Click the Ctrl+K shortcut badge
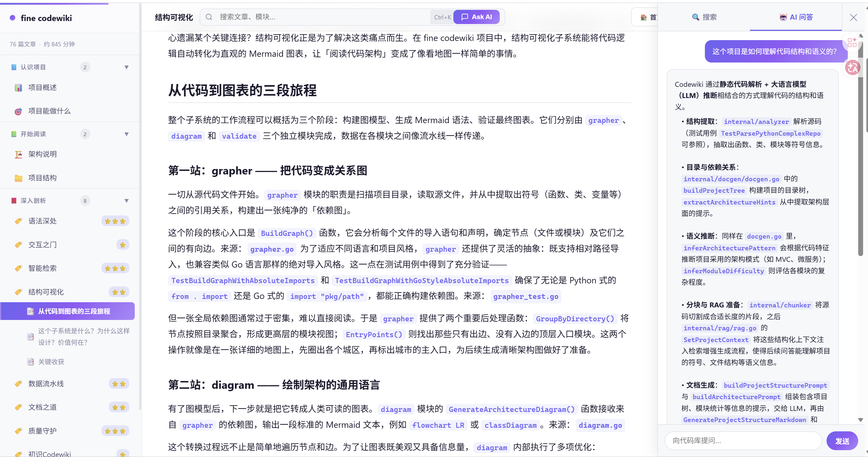868x457 pixels. coord(442,17)
